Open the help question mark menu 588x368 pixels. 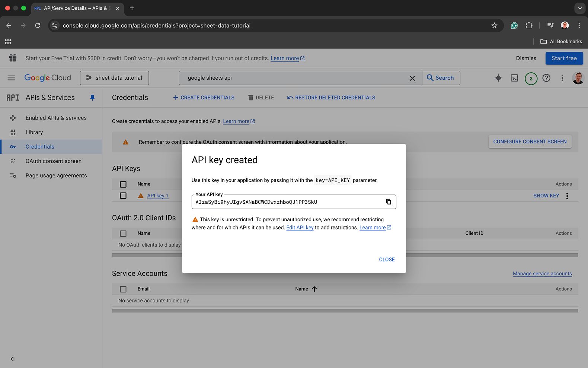(546, 78)
